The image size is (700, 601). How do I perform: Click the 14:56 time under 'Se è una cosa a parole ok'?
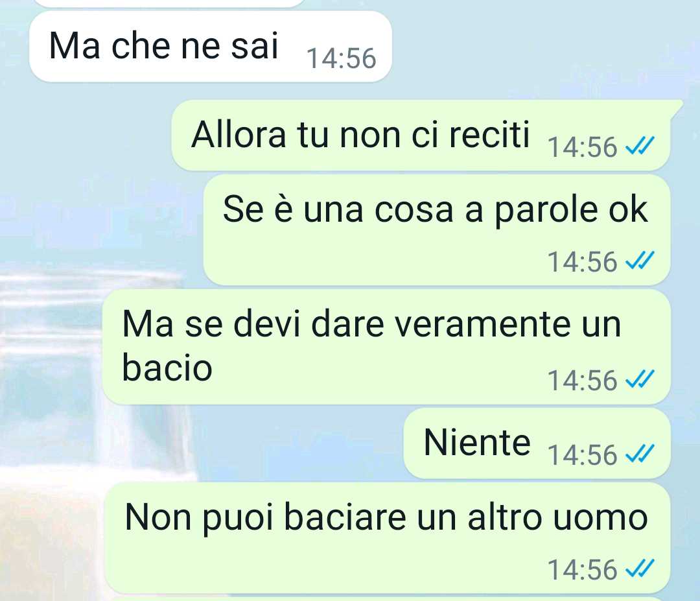click(x=583, y=262)
